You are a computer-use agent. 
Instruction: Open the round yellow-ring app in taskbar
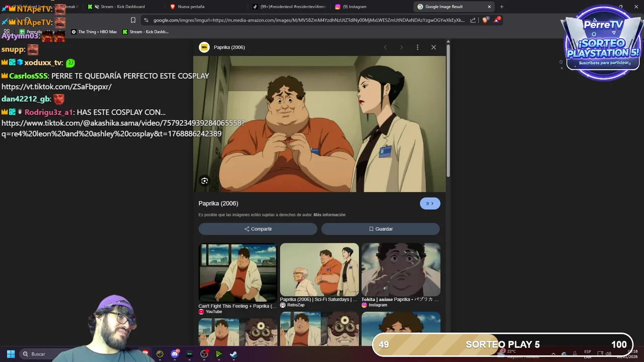coord(160,354)
